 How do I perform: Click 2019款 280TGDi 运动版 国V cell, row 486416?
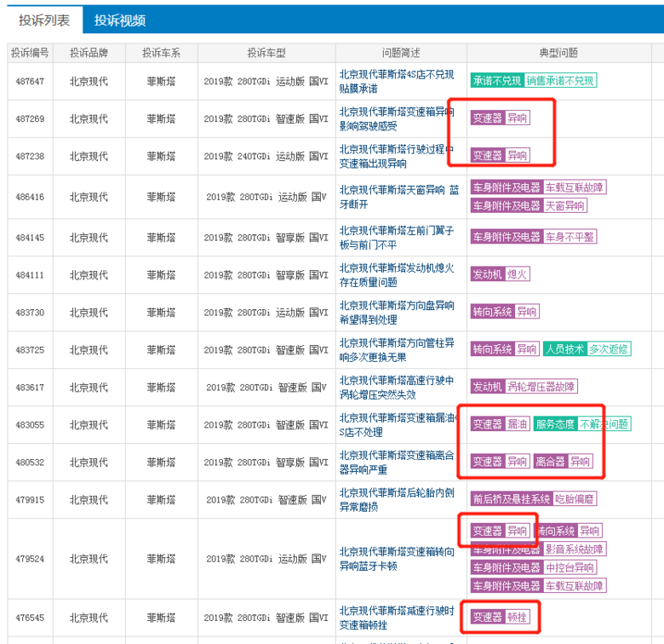pyautogui.click(x=266, y=197)
